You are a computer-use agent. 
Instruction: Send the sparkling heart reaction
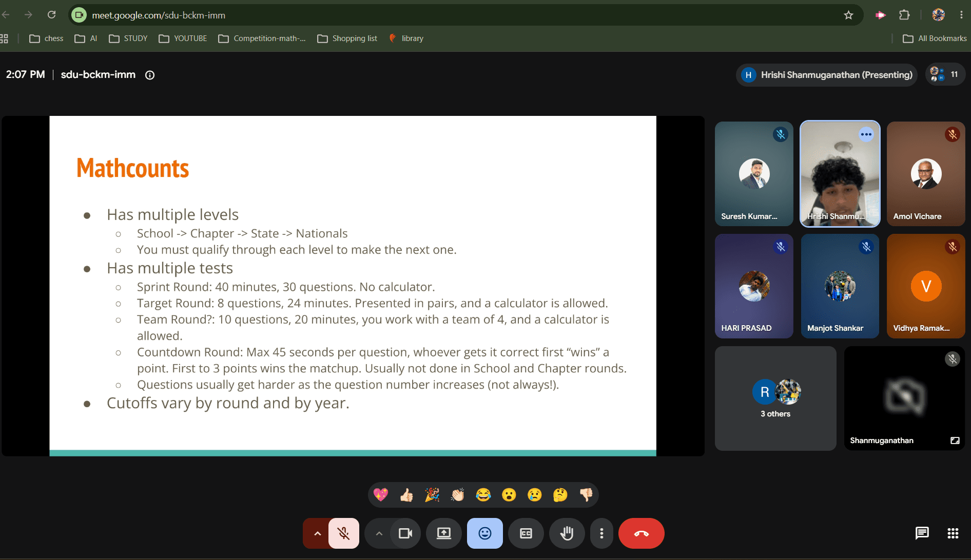click(381, 495)
